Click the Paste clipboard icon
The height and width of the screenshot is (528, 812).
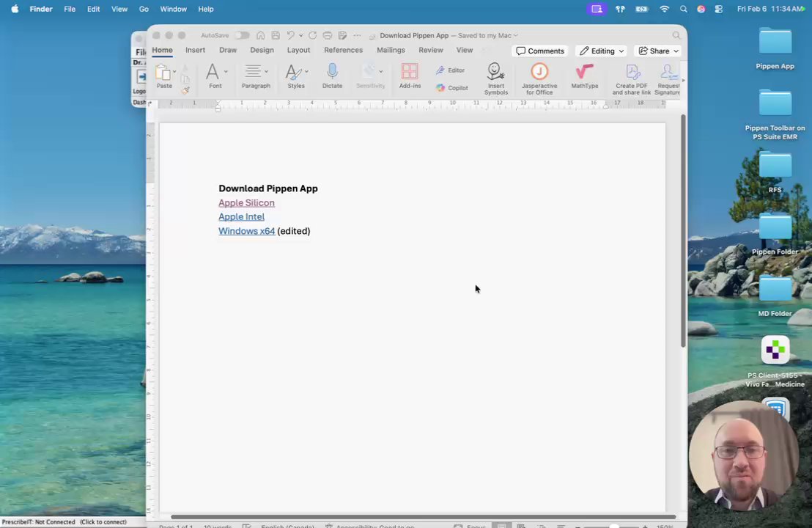(163, 73)
